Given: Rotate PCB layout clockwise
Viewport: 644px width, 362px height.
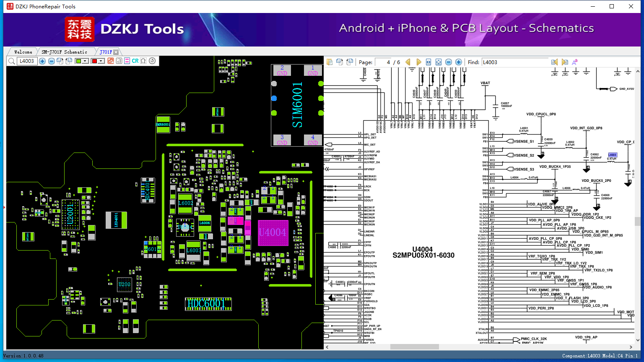Looking at the screenshot, I should coord(60,61).
